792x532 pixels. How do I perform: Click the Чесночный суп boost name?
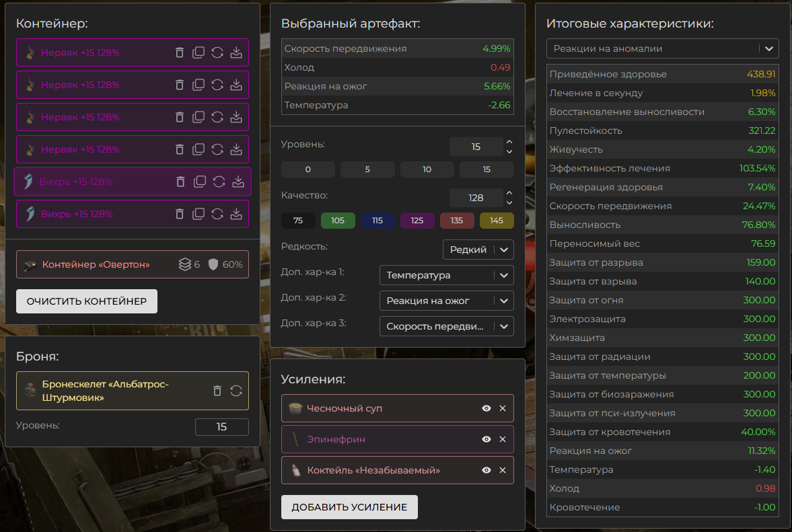click(x=345, y=408)
